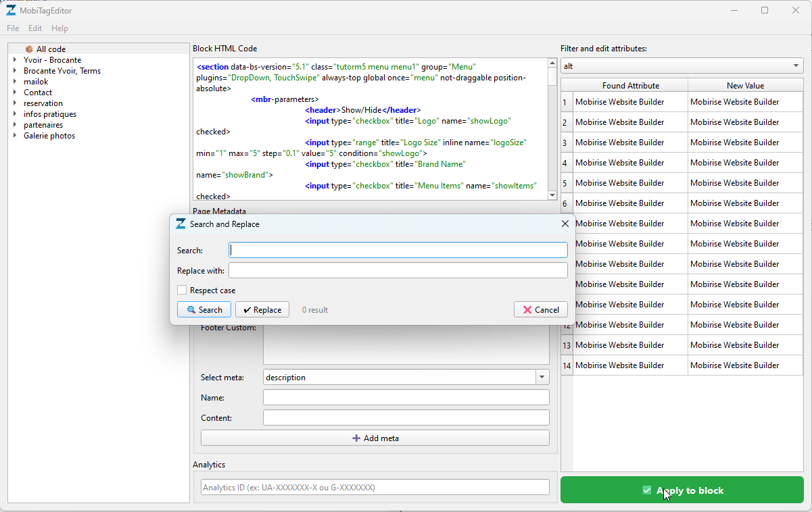Viewport: 812px width, 512px height.
Task: Click the Search and Replace dialog logo icon
Action: [181, 224]
